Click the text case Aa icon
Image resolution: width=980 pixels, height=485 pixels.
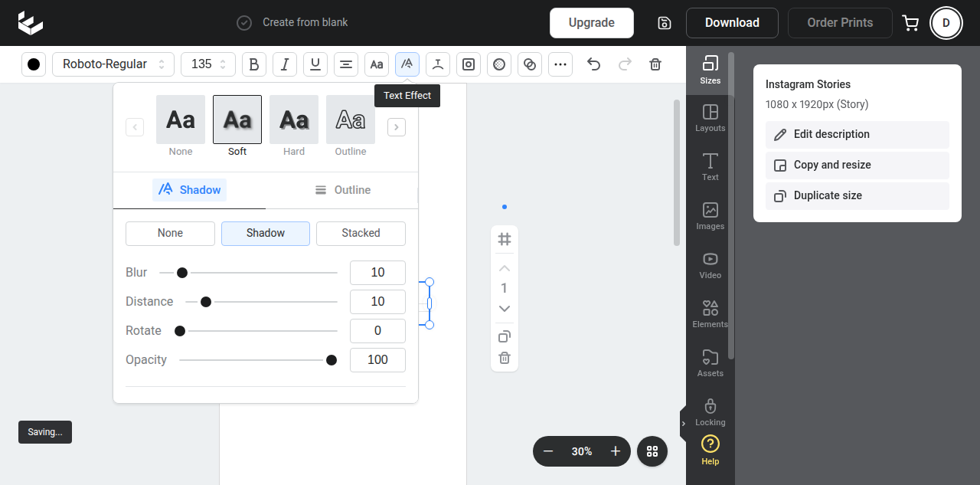377,64
